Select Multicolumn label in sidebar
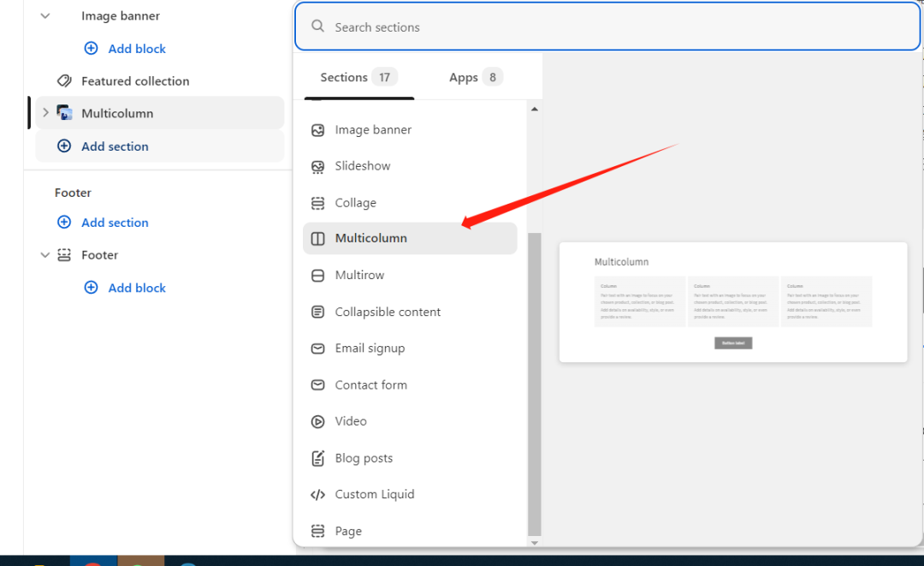Image resolution: width=924 pixels, height=566 pixels. click(x=117, y=113)
